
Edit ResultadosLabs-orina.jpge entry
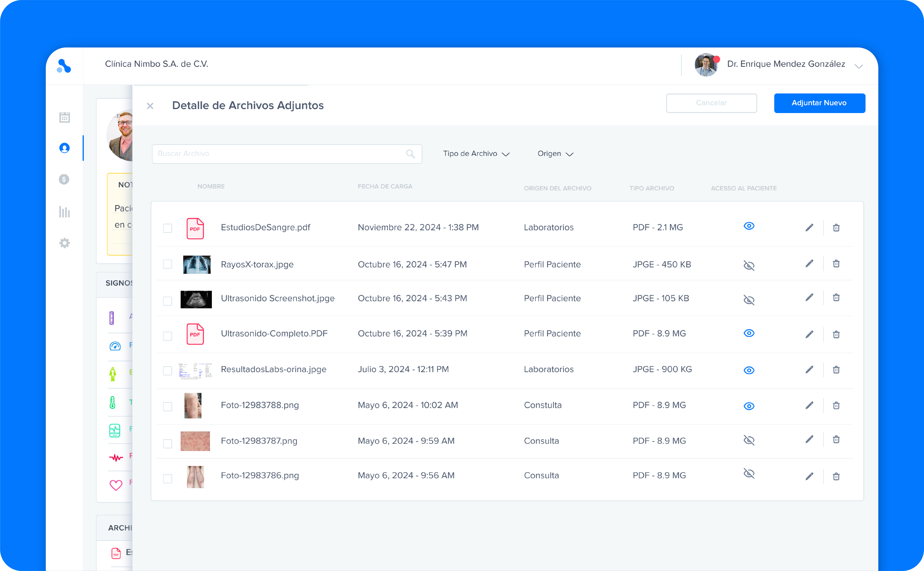tap(809, 369)
